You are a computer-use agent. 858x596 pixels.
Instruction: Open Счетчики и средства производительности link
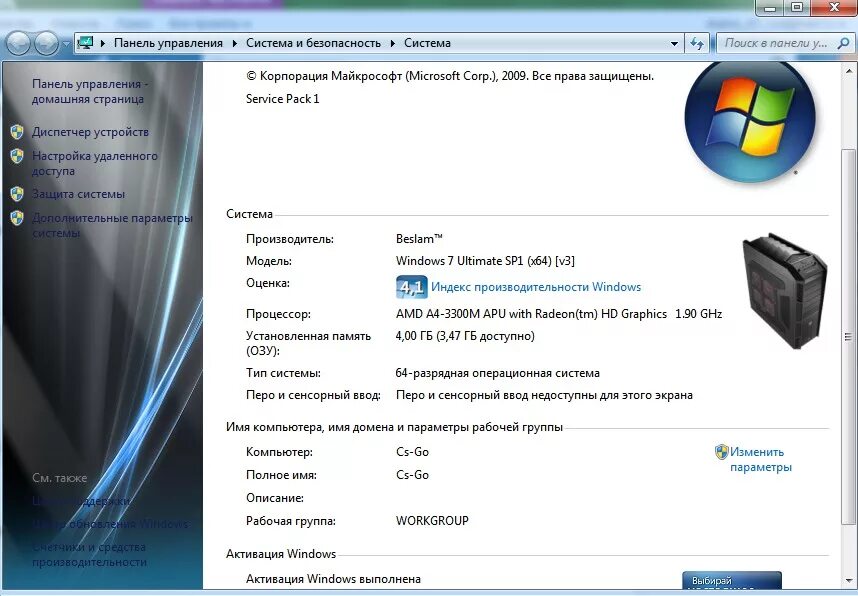point(89,554)
